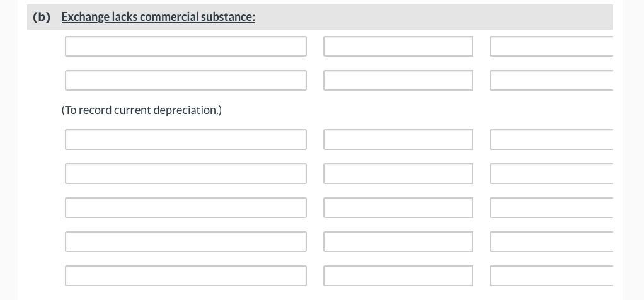Click second credit field of exchange entry

tap(551, 173)
